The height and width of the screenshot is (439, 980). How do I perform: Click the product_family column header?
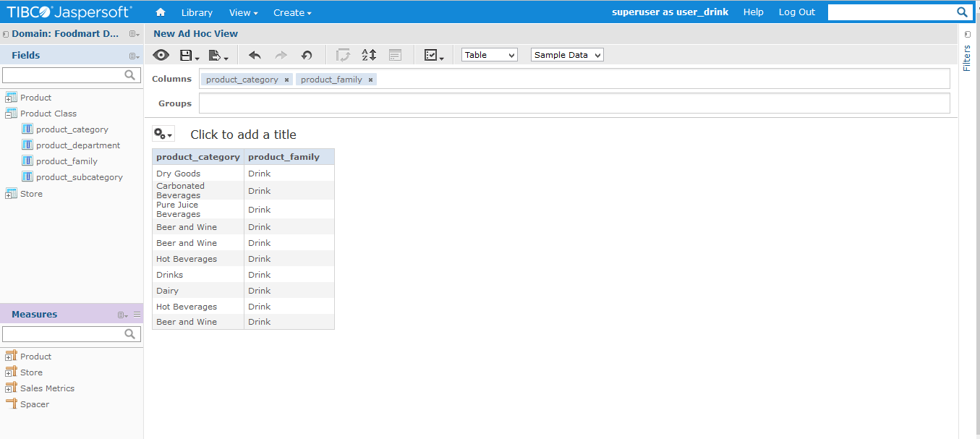click(289, 157)
